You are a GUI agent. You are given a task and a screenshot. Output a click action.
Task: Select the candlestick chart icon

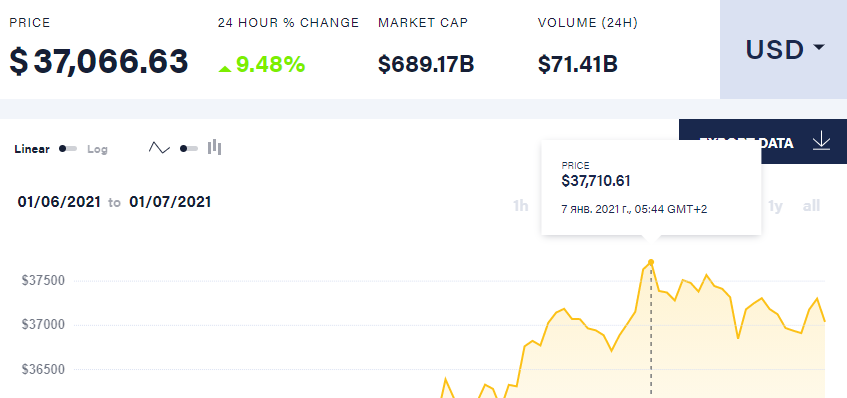pos(214,147)
